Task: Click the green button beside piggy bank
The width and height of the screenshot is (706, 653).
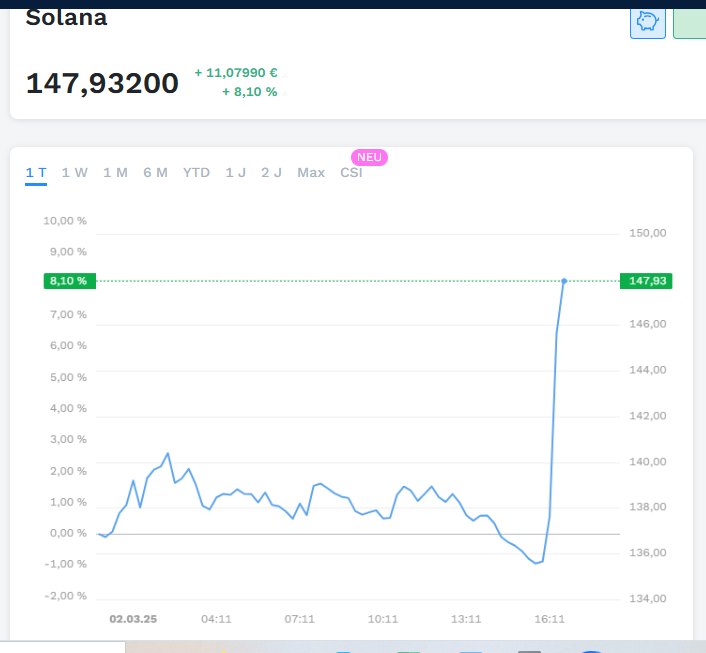Action: 690,21
